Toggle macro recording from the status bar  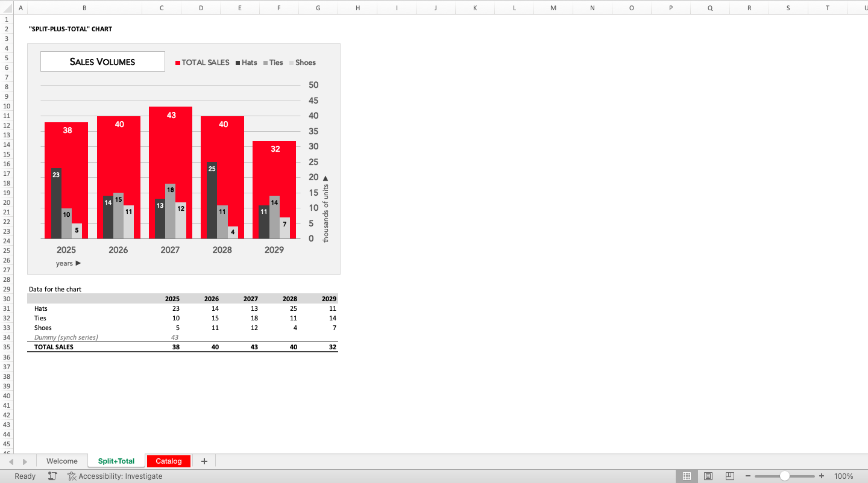pos(52,476)
